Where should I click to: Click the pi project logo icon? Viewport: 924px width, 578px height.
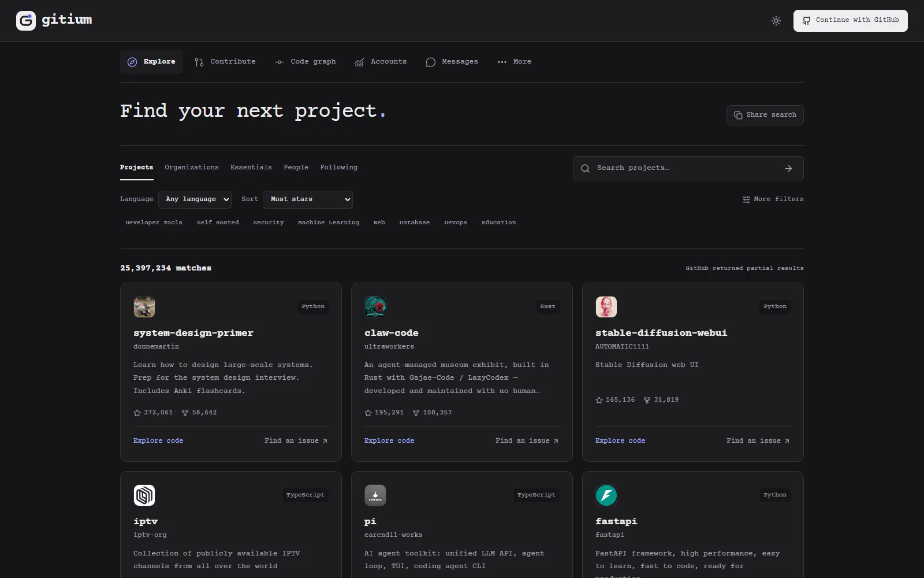click(375, 495)
